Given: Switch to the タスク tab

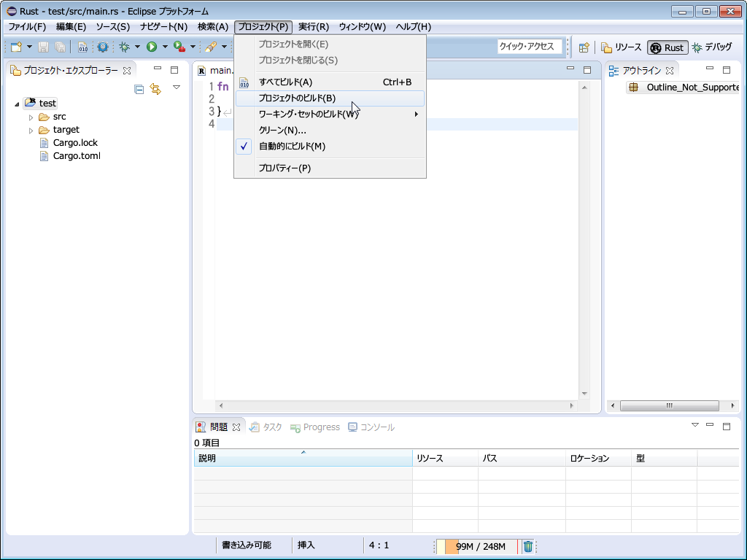Looking at the screenshot, I should tap(266, 427).
